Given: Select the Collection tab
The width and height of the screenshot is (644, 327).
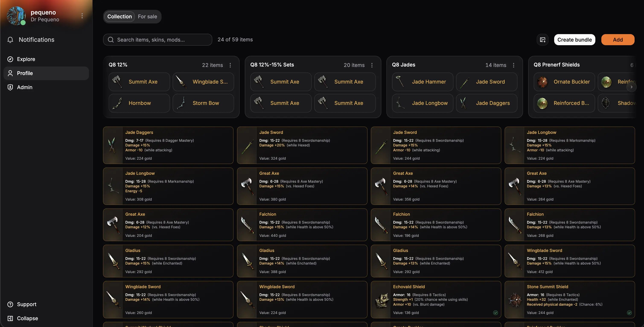Looking at the screenshot, I should [x=119, y=16].
